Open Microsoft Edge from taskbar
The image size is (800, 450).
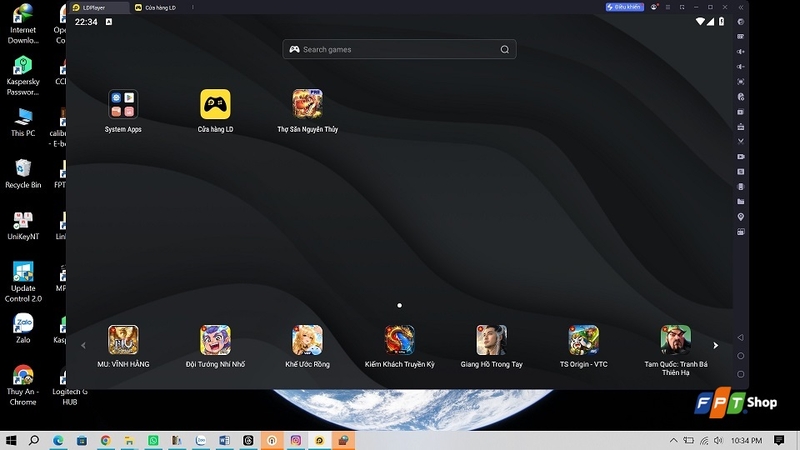[x=58, y=440]
